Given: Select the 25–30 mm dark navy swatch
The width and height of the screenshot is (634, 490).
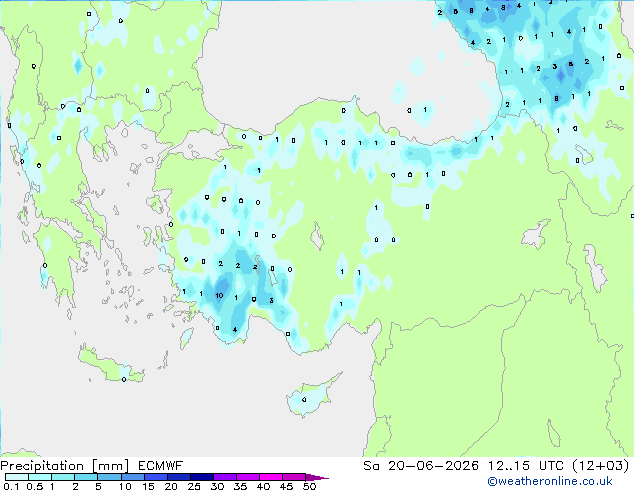Looking at the screenshot, I should click(x=202, y=477).
